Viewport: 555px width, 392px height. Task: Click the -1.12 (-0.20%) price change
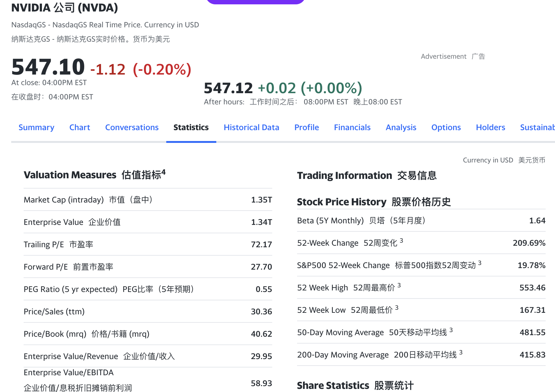pyautogui.click(x=141, y=69)
